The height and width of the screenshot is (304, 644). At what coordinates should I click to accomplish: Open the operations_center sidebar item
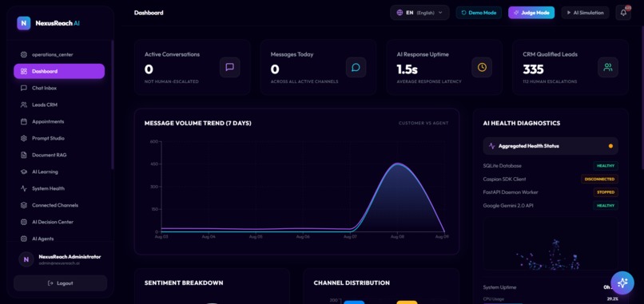click(x=59, y=54)
